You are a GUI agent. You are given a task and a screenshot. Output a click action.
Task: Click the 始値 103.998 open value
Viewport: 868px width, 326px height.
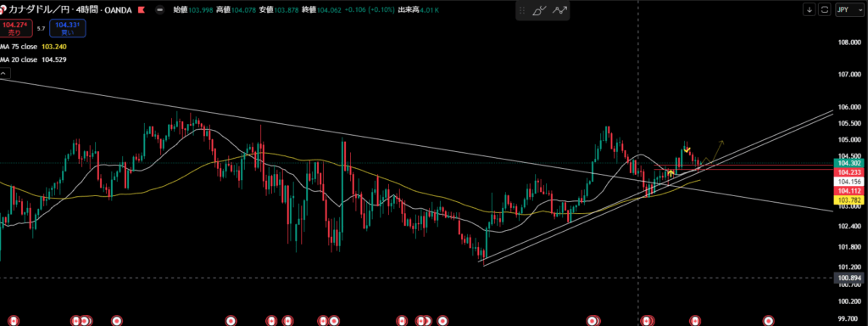pos(194,9)
